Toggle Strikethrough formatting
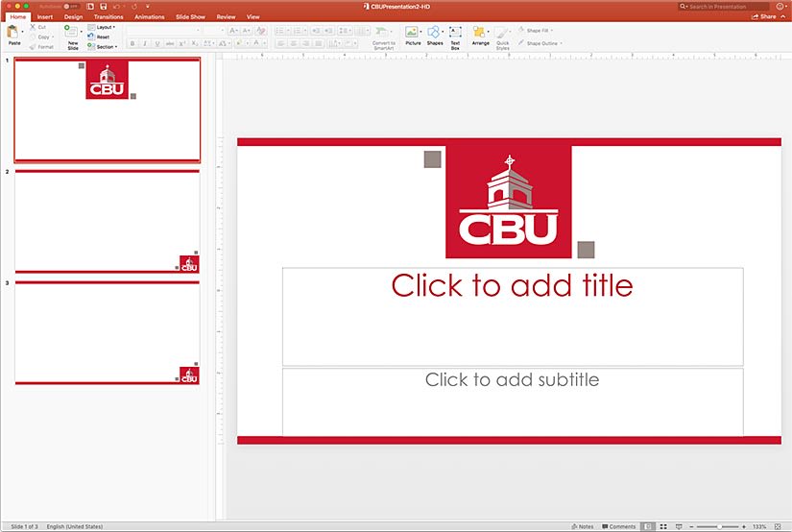Image resolution: width=792 pixels, height=532 pixels. [170, 43]
